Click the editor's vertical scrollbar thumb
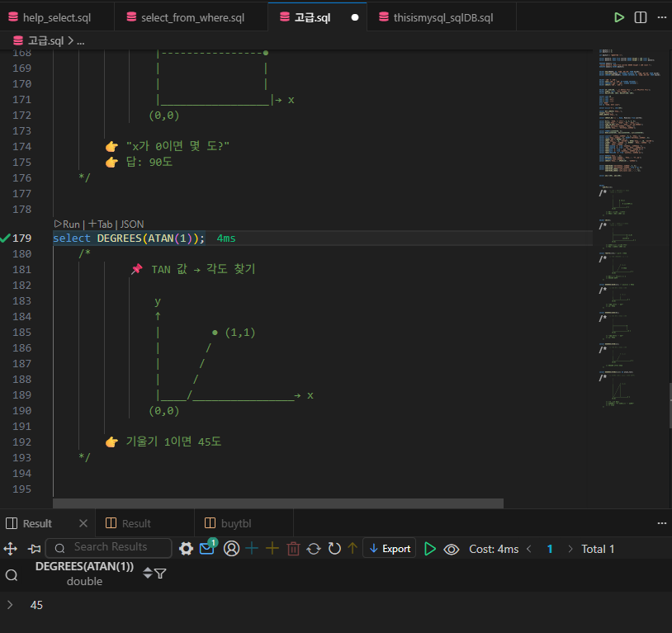 click(x=670, y=405)
